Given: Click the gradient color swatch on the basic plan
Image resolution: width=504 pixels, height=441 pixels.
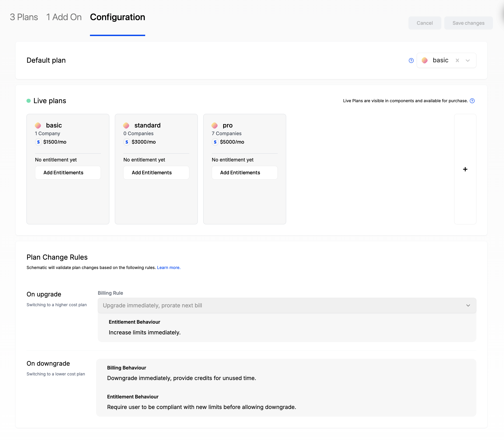Looking at the screenshot, I should pyautogui.click(x=38, y=125).
